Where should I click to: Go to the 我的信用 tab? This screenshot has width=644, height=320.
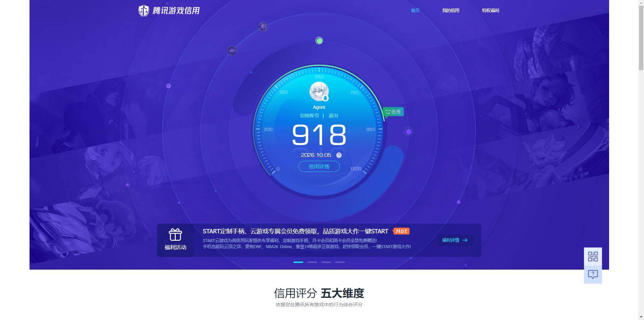point(450,10)
